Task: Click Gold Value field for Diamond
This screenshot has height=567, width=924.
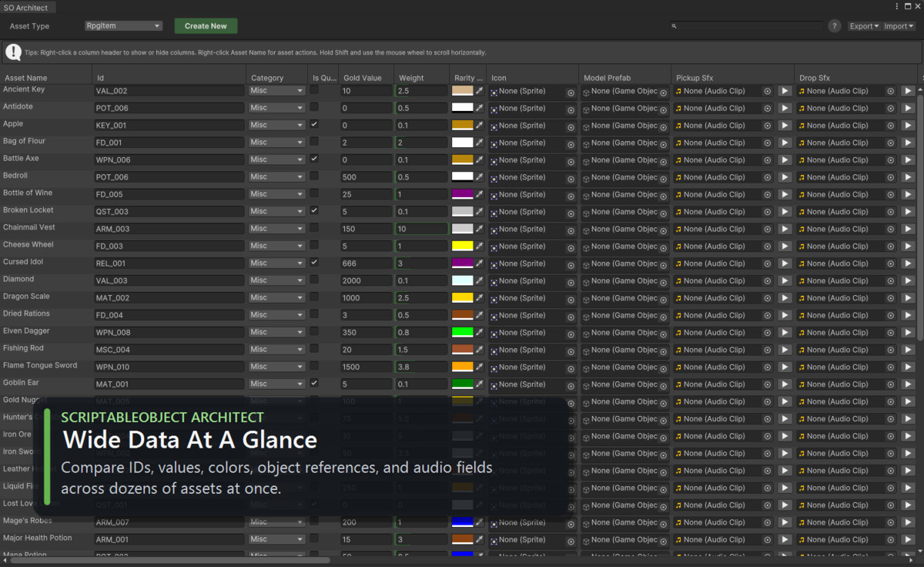Action: coord(366,280)
